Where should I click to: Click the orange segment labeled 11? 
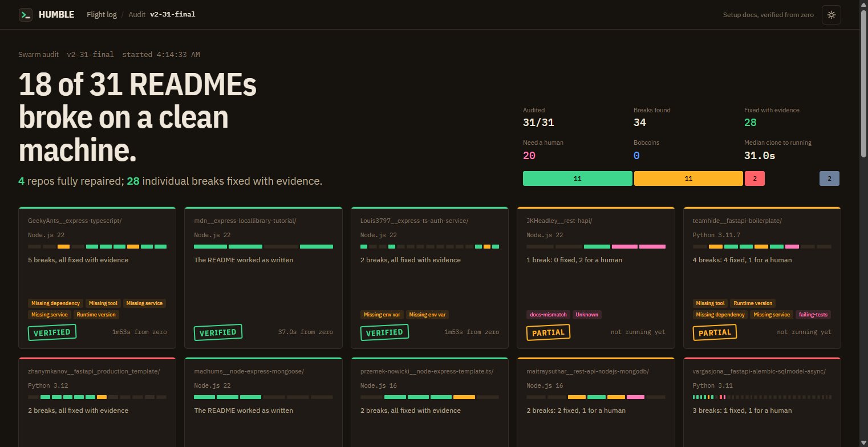pyautogui.click(x=688, y=178)
